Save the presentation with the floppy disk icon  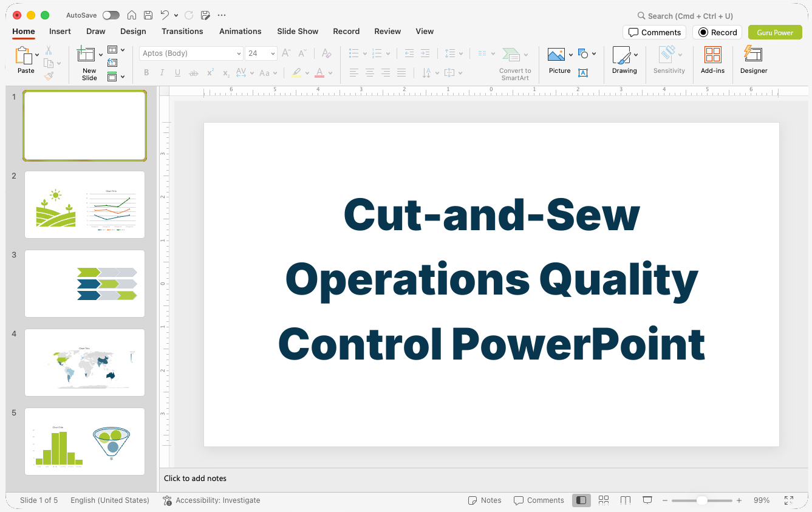(148, 15)
